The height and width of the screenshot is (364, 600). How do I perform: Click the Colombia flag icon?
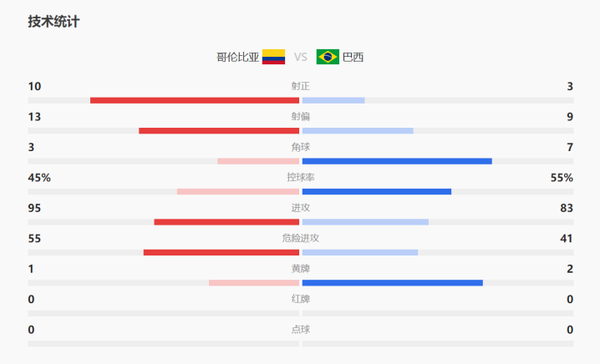click(273, 57)
